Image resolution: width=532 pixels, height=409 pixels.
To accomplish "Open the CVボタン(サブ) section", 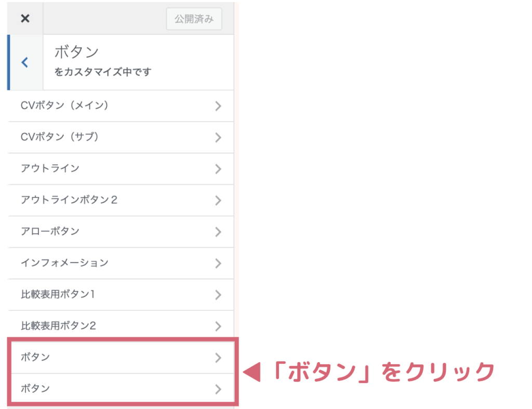I will coord(121,137).
